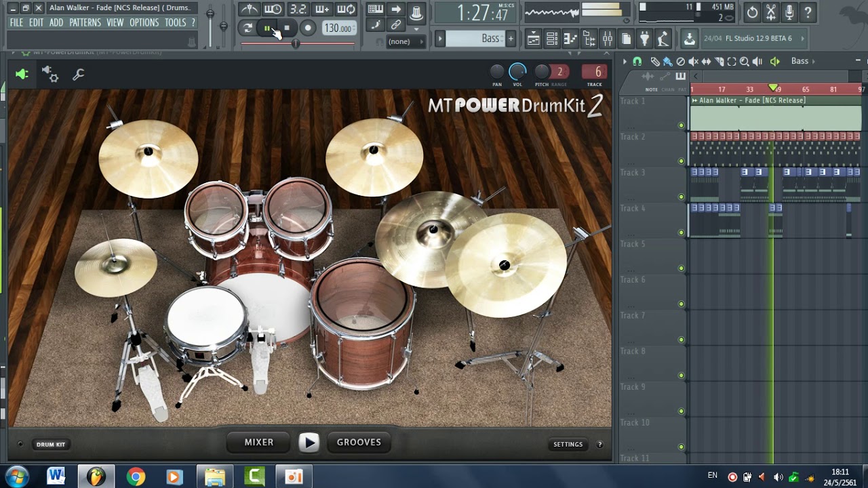The height and width of the screenshot is (488, 868).
Task: Expand the FL Studio 12.9 BETA 6 news panel arrow
Action: pyautogui.click(x=802, y=39)
